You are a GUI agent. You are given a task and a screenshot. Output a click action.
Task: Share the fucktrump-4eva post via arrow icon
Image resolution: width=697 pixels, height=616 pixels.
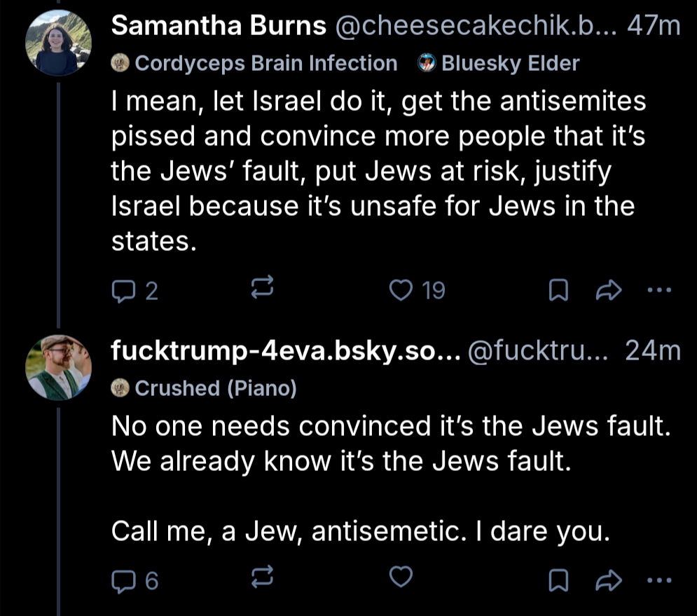[607, 579]
